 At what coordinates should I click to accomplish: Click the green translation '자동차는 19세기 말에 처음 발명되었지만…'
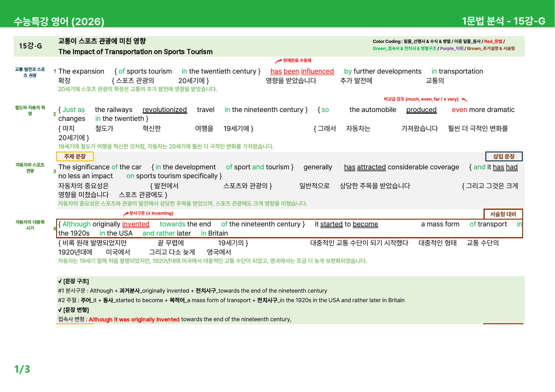pyautogui.click(x=213, y=261)
